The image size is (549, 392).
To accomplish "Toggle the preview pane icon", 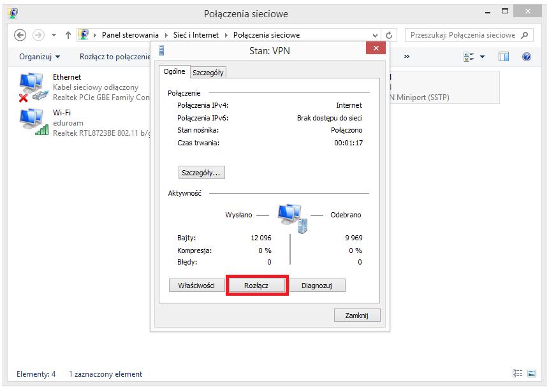I will click(504, 57).
